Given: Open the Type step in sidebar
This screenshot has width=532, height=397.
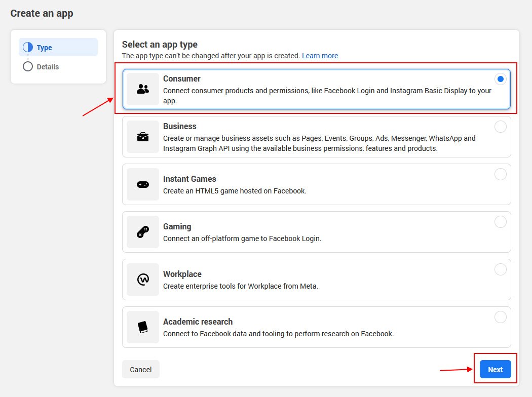Looking at the screenshot, I should click(45, 48).
